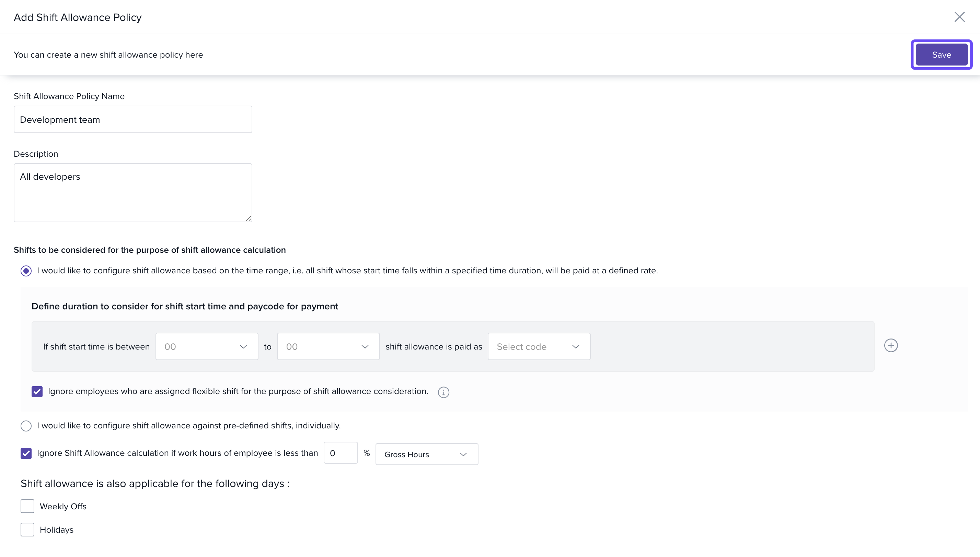The image size is (980, 557).
Task: Select the pre-defined shifts individually radio option
Action: coord(26,426)
